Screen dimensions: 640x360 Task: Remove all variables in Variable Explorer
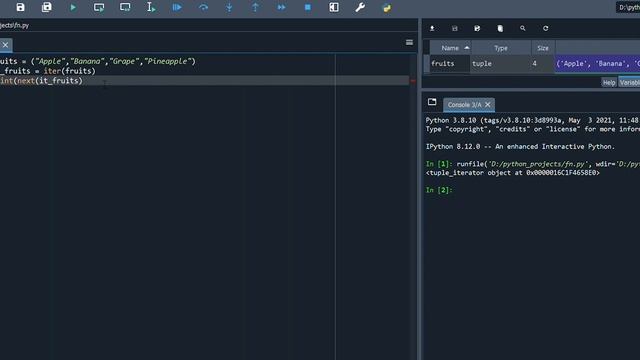point(500,28)
